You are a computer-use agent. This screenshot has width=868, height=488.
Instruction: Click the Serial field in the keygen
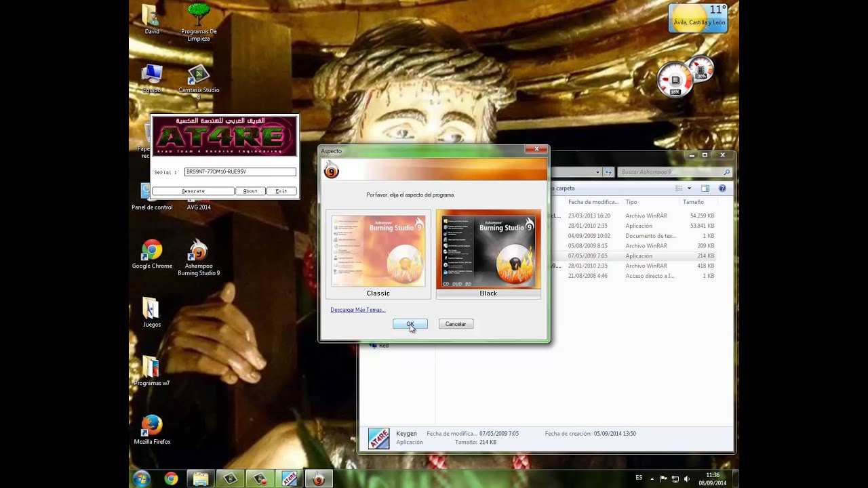tap(240, 172)
